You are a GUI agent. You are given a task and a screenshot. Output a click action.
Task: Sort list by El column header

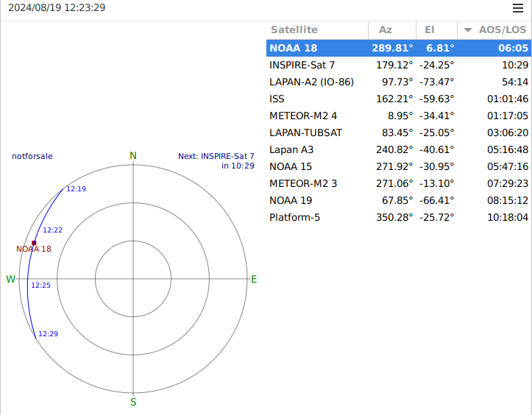436,30
